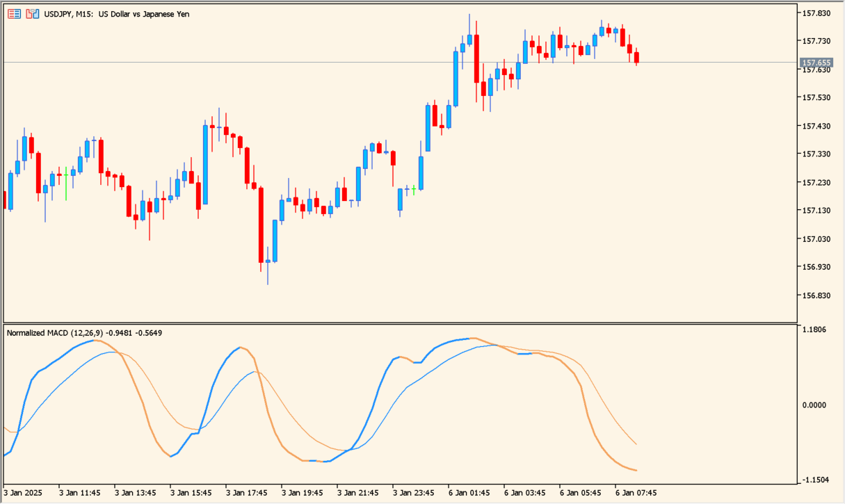Click the 3 Jan 2025 date label
This screenshot has width=845, height=504.
pos(24,493)
